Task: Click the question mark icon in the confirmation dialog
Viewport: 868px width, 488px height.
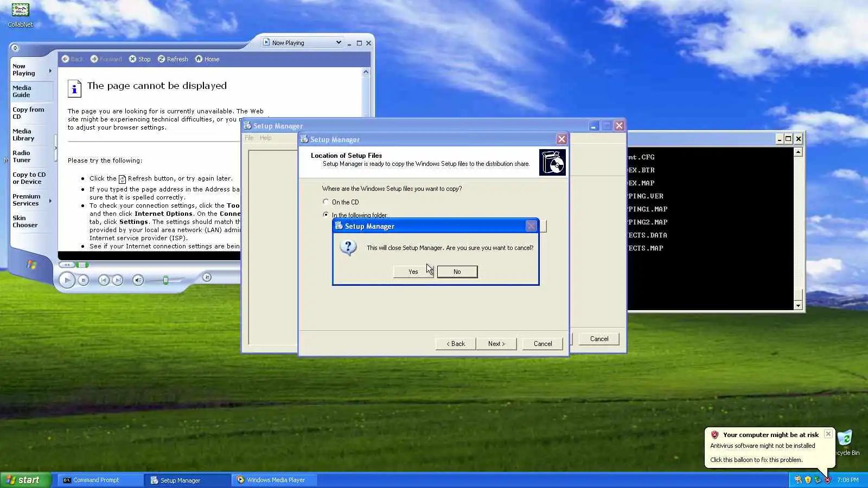Action: pyautogui.click(x=348, y=248)
